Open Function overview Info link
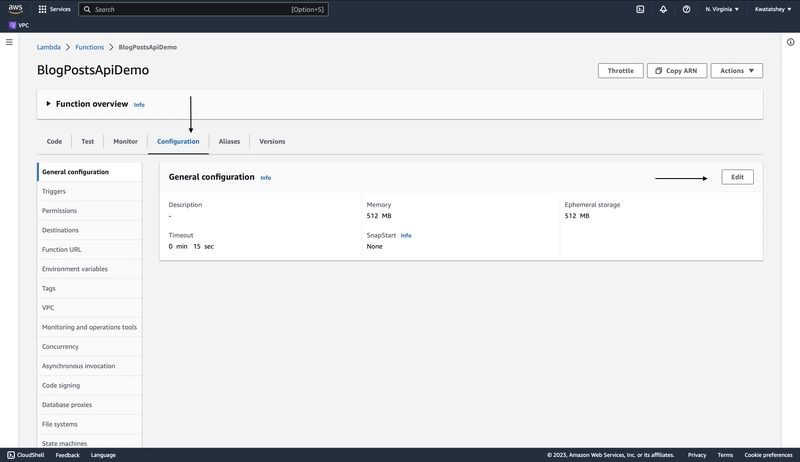Viewport: 800px width, 462px height. 139,105
